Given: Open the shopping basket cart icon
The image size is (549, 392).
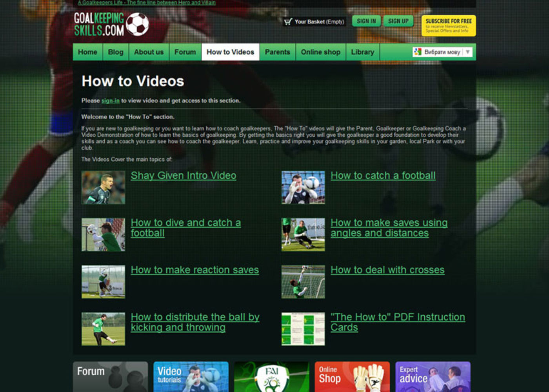Looking at the screenshot, I should [288, 22].
